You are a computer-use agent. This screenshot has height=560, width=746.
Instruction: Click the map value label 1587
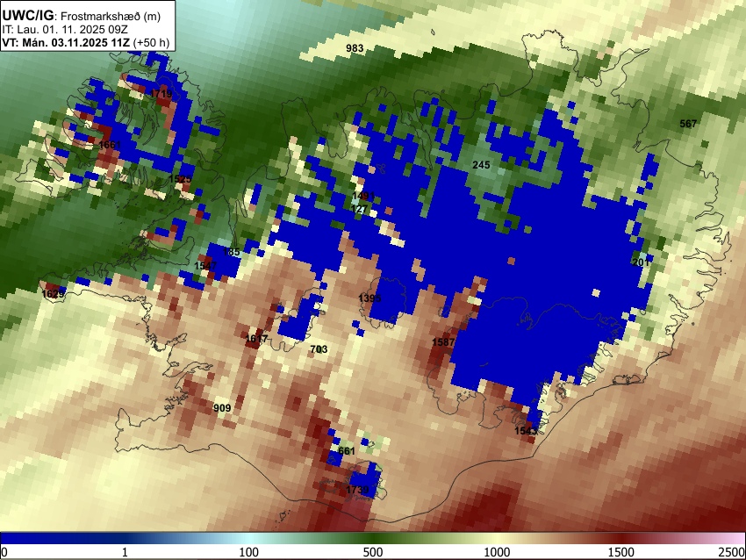(x=443, y=342)
